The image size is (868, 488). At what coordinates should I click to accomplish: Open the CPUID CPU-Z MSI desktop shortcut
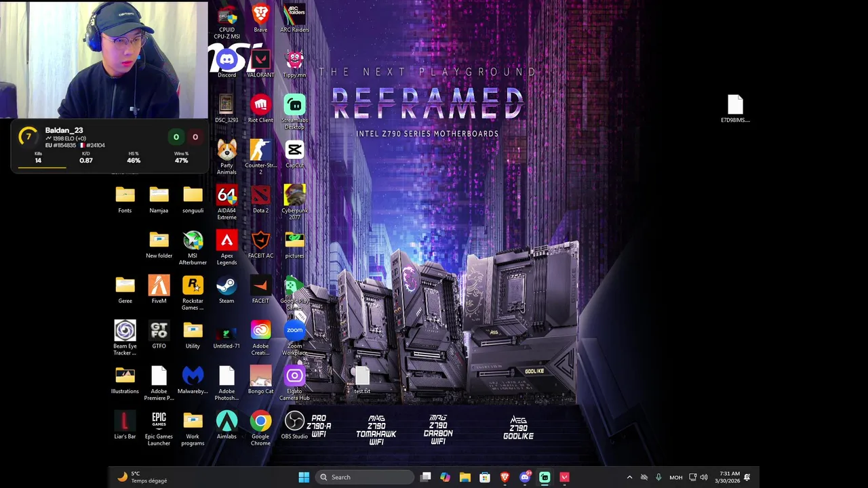click(226, 22)
